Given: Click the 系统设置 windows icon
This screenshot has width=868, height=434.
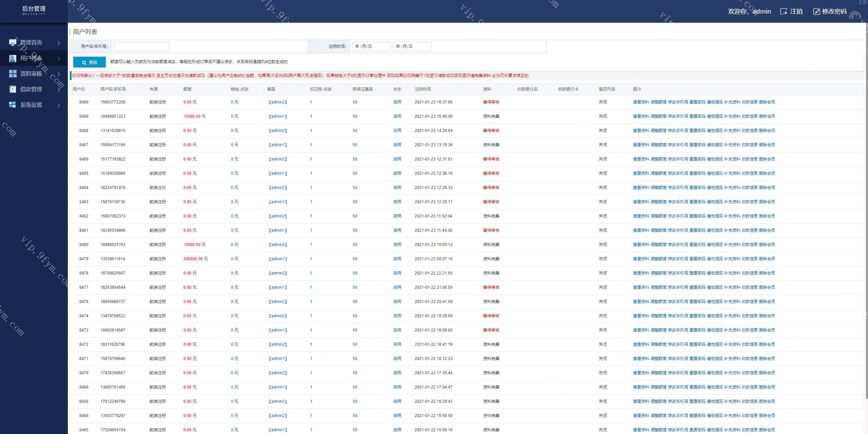Looking at the screenshot, I should (x=13, y=105).
